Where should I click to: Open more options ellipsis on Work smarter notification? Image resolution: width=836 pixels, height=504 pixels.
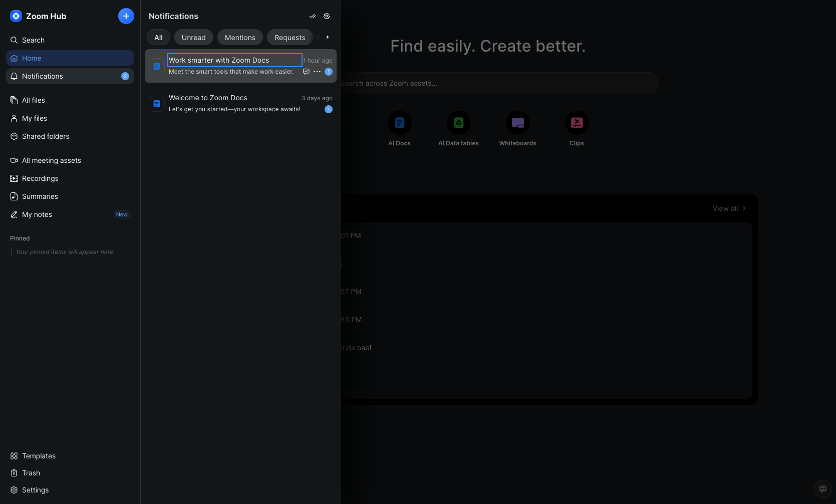click(x=317, y=72)
